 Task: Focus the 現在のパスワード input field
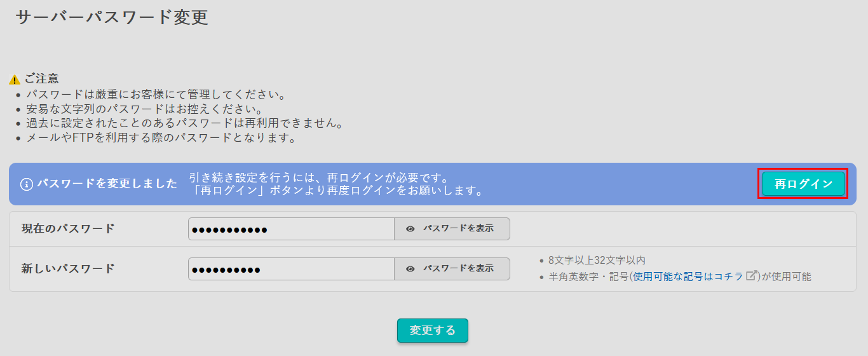[291, 229]
